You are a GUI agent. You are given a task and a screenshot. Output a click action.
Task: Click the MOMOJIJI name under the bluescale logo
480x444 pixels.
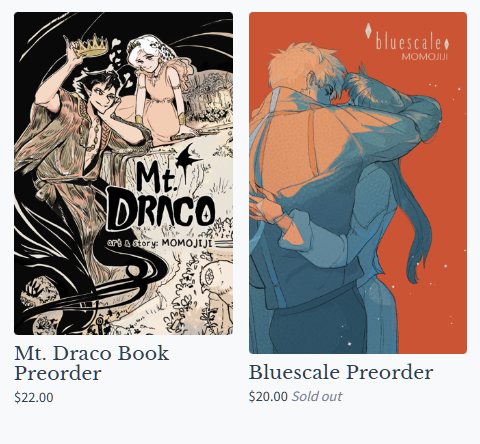(424, 57)
